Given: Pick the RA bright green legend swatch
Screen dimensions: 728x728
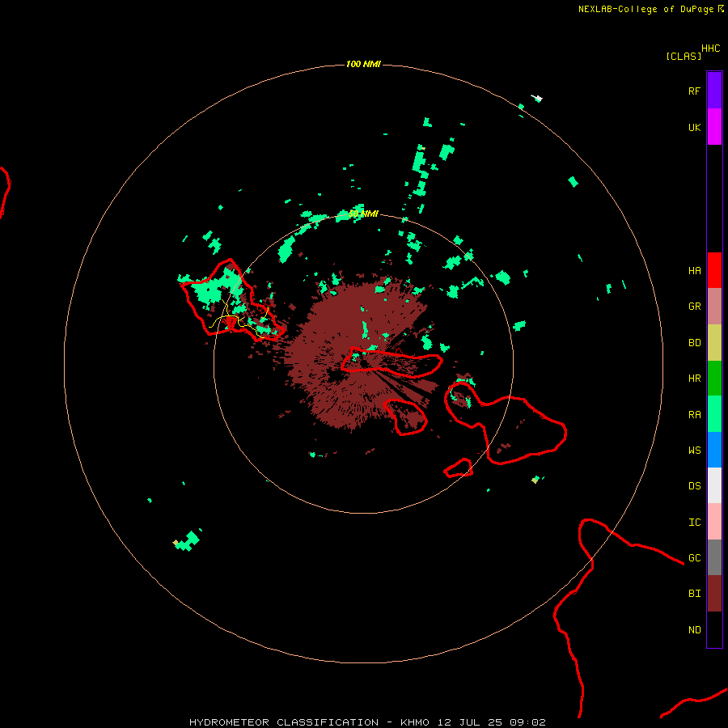Looking at the screenshot, I should [714, 414].
